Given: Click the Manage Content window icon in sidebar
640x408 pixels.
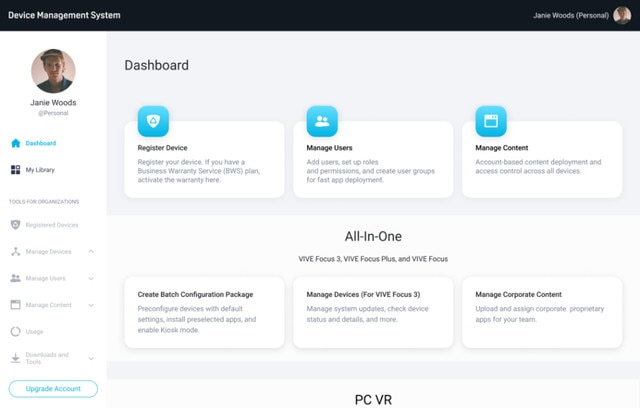Looking at the screenshot, I should (16, 305).
